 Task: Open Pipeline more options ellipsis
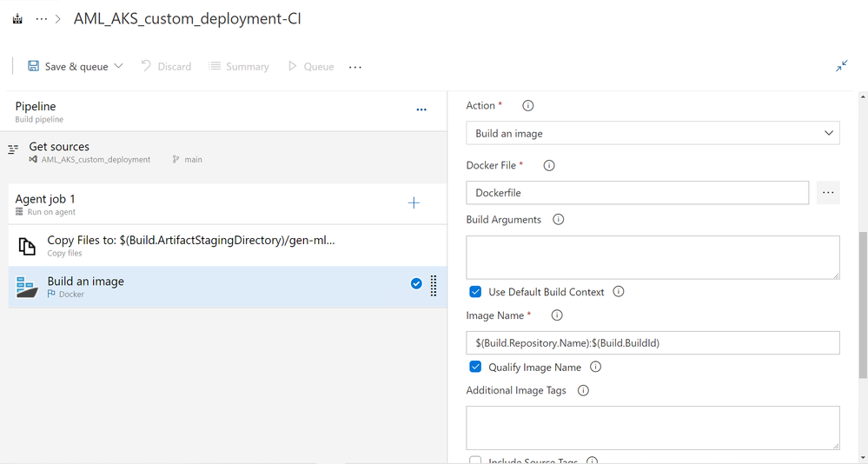pos(421,109)
